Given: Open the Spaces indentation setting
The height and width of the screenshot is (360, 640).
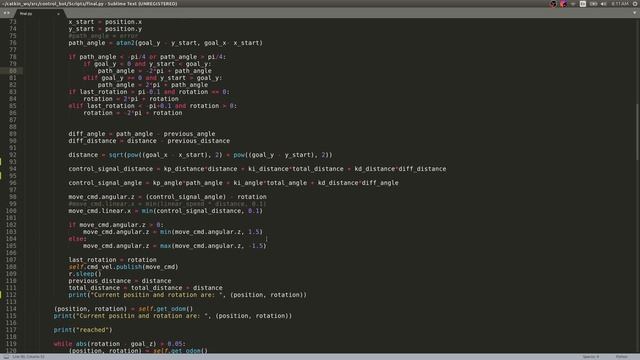Looking at the screenshot, I should tap(591, 357).
